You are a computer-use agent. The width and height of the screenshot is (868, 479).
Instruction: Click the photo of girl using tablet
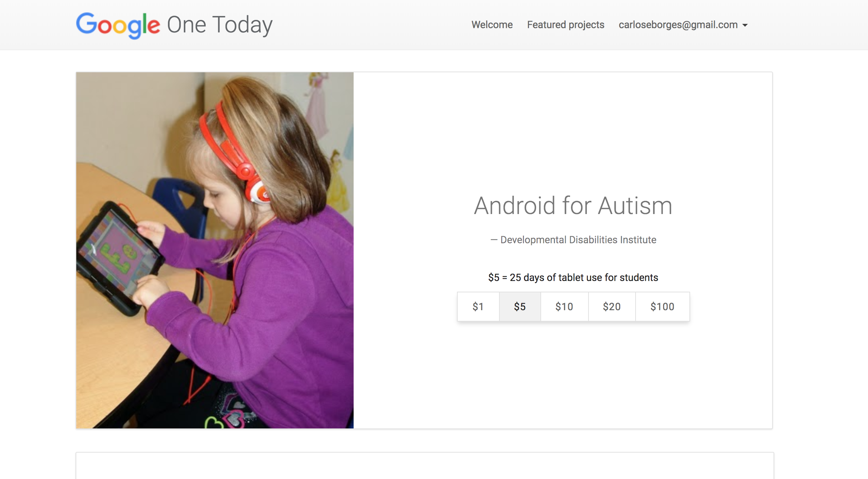tap(215, 250)
